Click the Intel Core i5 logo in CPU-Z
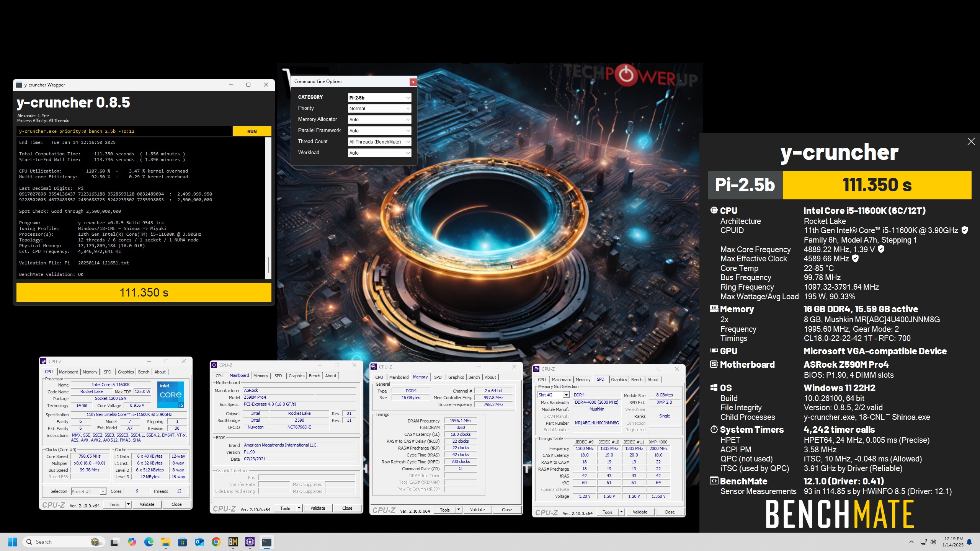Image resolution: width=980 pixels, height=551 pixels. [x=171, y=395]
